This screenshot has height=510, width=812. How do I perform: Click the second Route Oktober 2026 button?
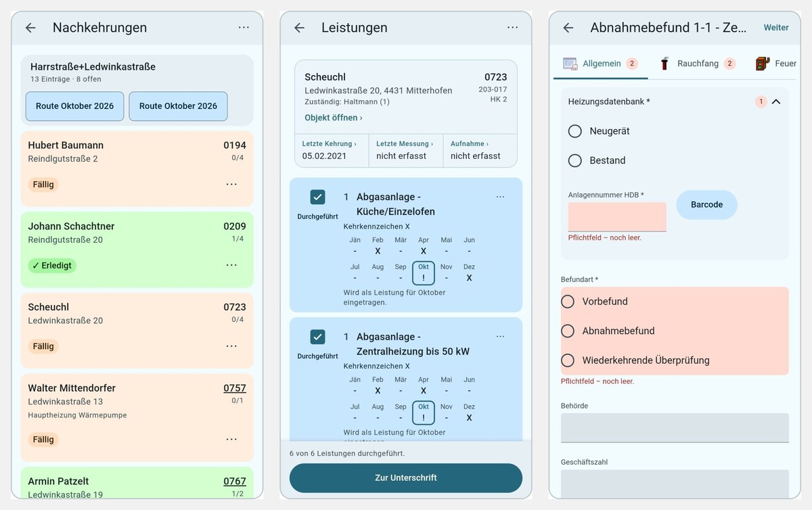[x=178, y=106]
